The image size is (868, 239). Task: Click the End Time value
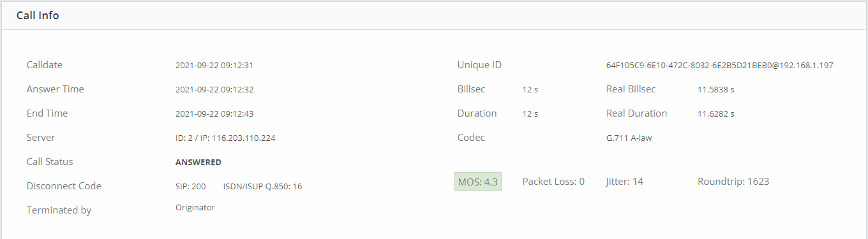click(x=214, y=113)
